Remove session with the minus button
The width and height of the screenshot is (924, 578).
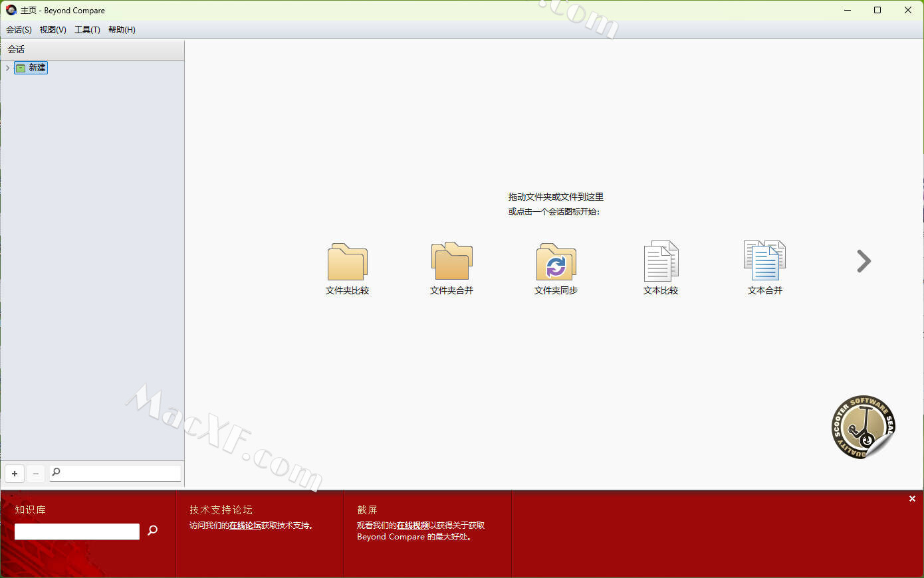click(36, 474)
